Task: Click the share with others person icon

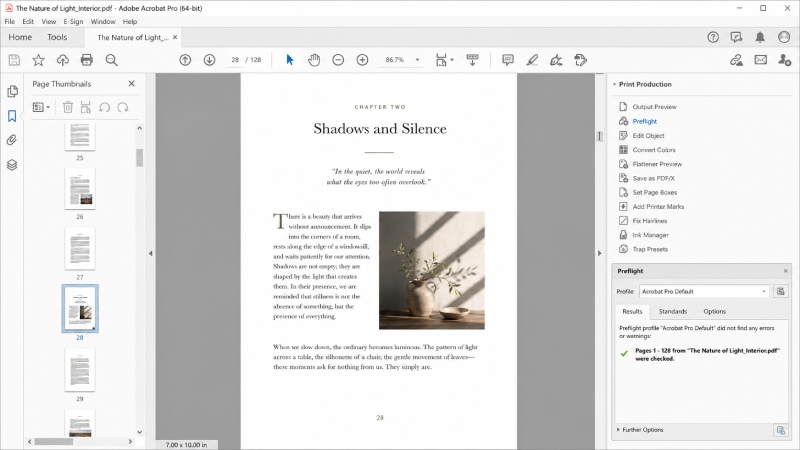Action: point(785,60)
